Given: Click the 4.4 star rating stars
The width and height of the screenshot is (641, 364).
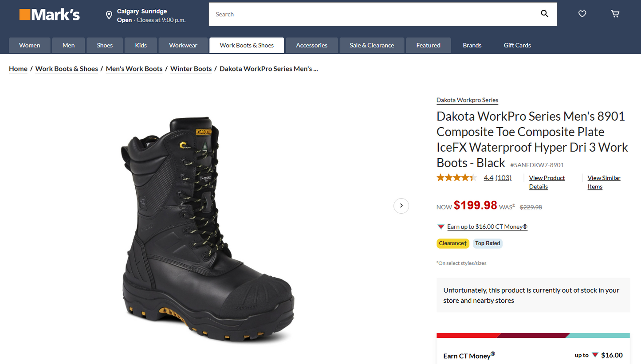Looking at the screenshot, I should [456, 177].
